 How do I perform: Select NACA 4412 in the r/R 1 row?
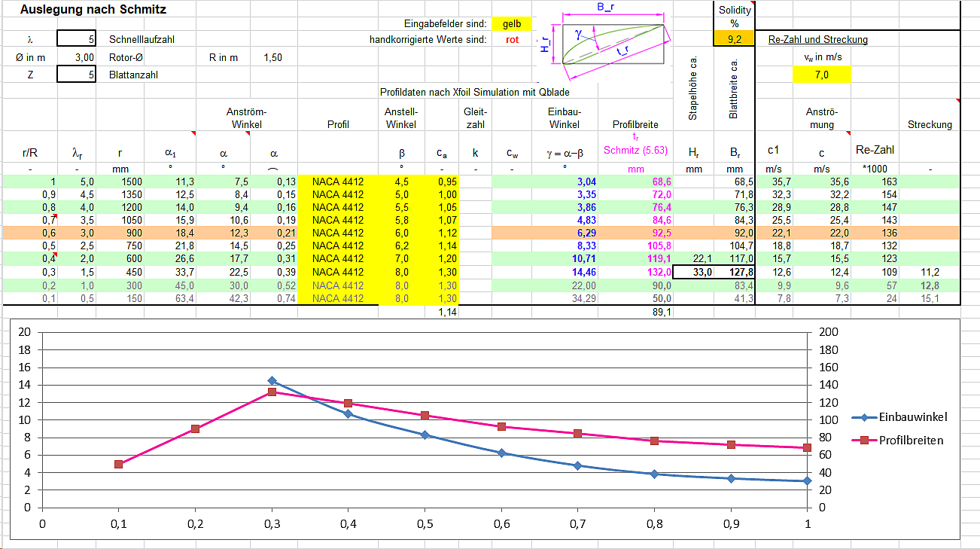pyautogui.click(x=338, y=181)
